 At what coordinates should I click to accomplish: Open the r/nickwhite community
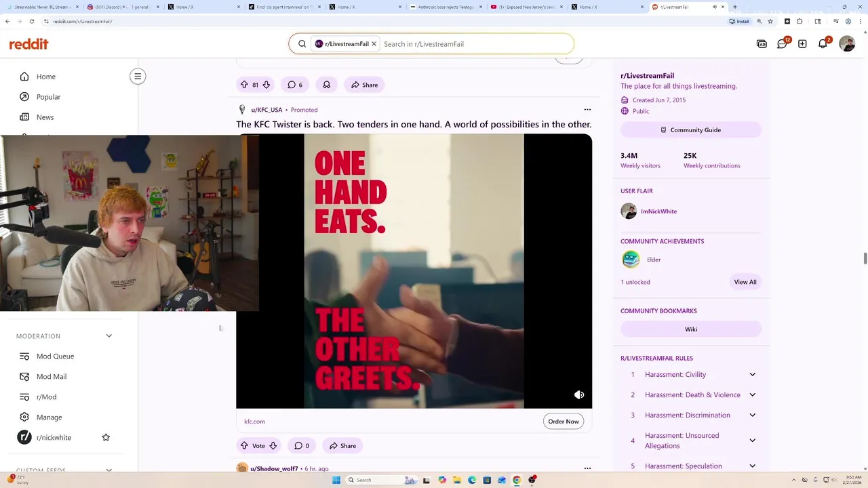point(54,437)
